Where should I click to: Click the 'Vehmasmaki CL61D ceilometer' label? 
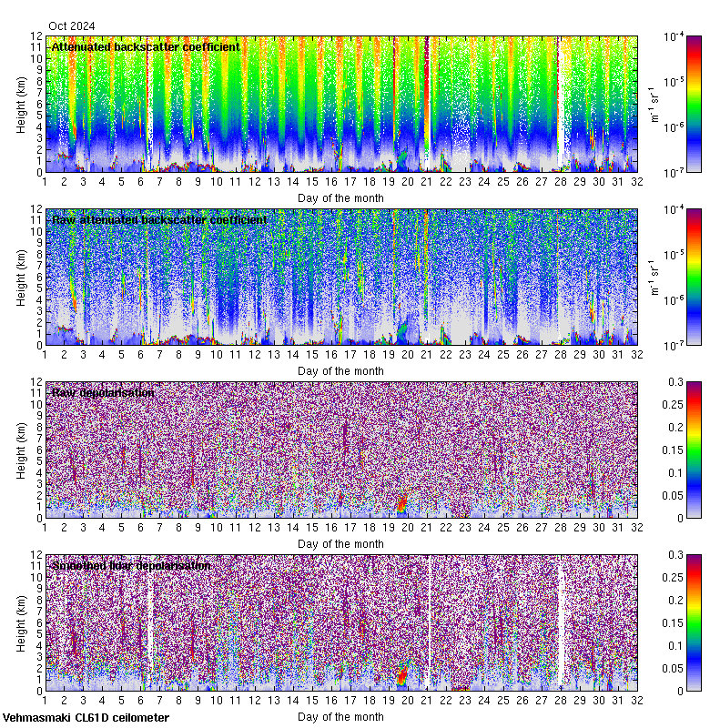[x=86, y=718]
